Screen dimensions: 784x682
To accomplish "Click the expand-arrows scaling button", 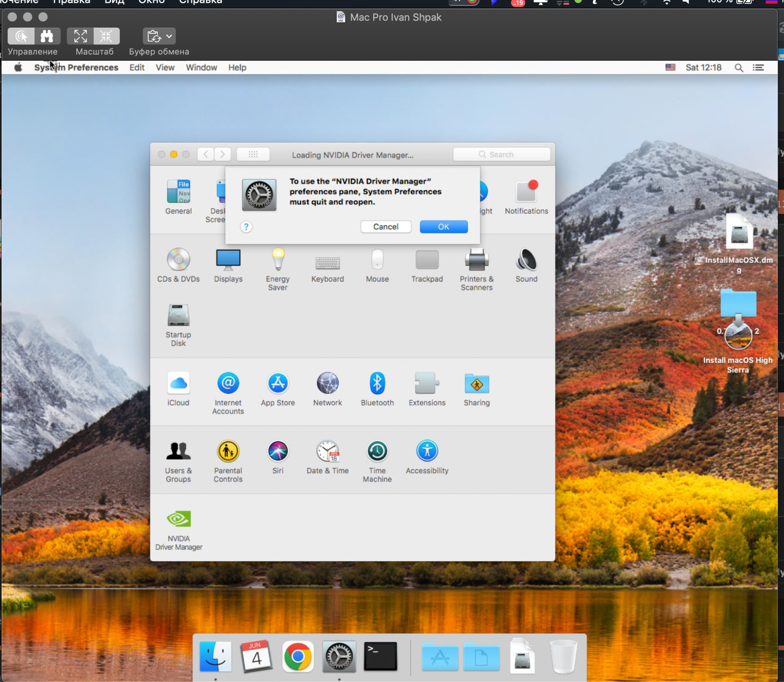I will [x=80, y=36].
